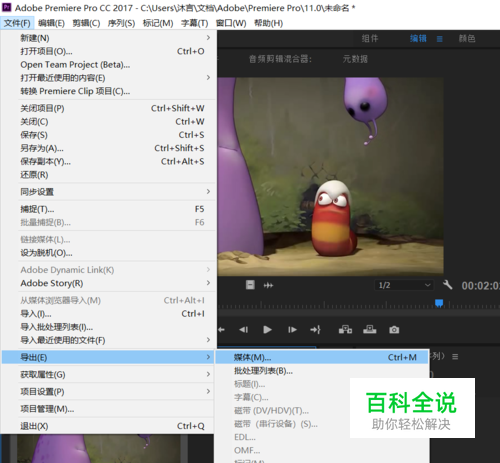This screenshot has width=500, height=463.
Task: Choose 设为脱机(O)... menu entry
Action: pyautogui.click(x=108, y=253)
